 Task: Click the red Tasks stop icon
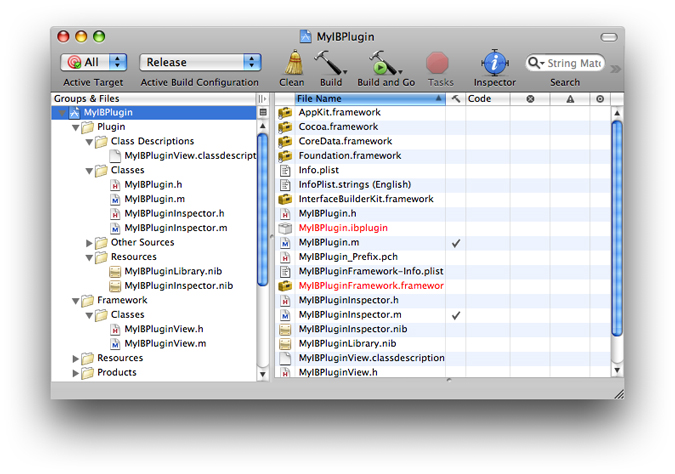(x=437, y=63)
